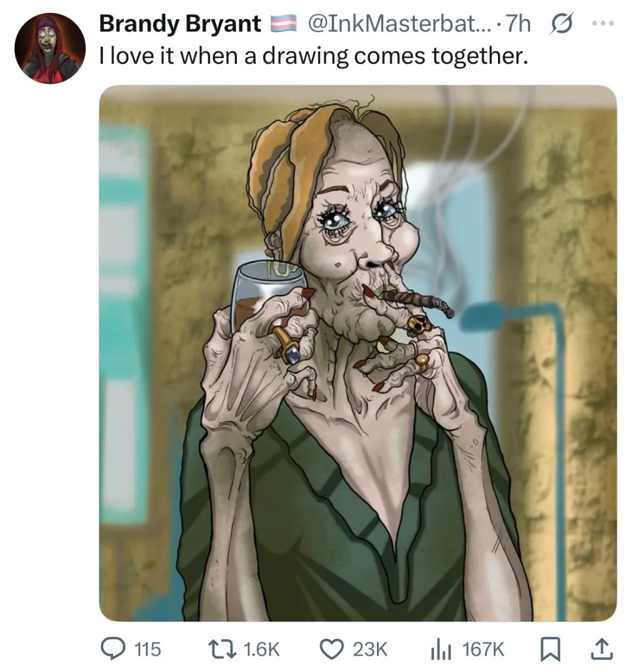The height and width of the screenshot is (672, 632).
Task: Click the Brandy Bryant display name
Action: 180,23
